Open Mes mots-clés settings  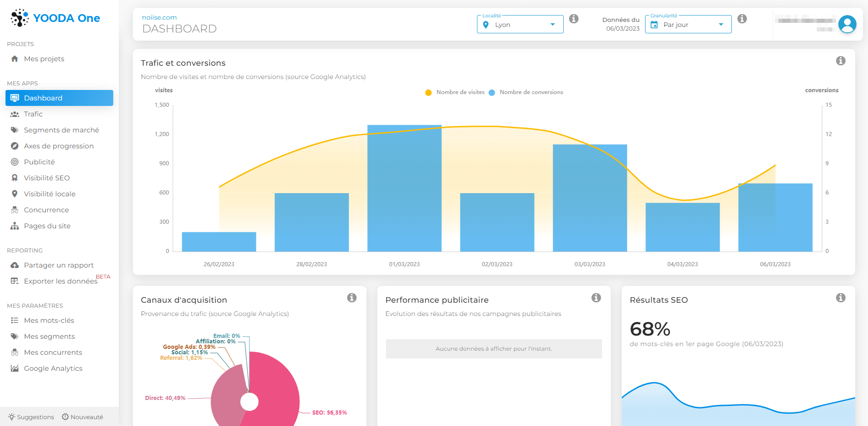59,321
